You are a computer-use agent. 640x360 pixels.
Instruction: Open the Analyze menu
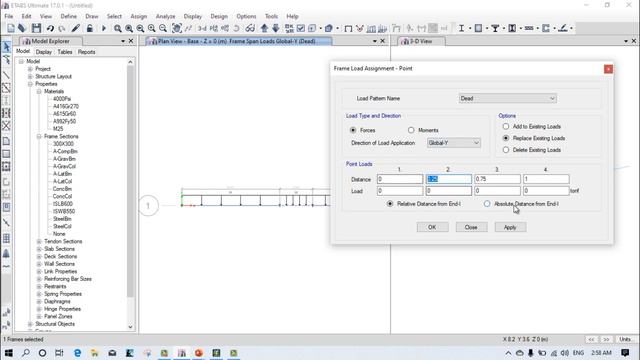[x=165, y=16]
